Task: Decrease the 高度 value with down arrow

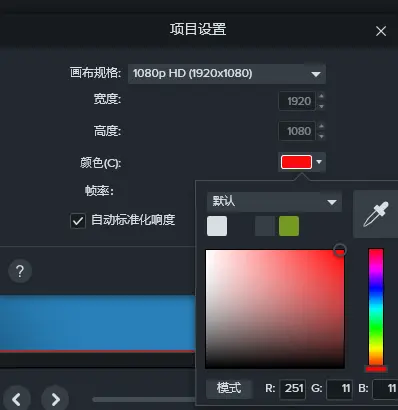Action: [321, 136]
